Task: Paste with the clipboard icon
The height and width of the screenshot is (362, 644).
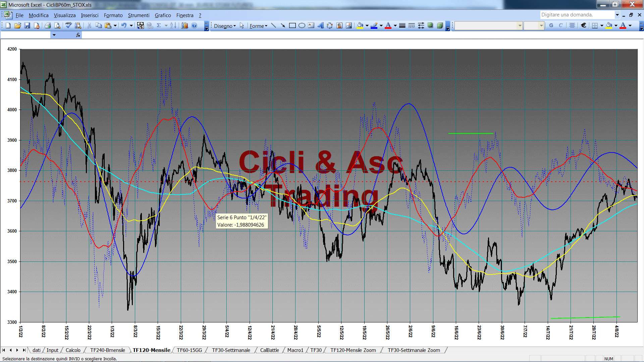Action: (108, 25)
